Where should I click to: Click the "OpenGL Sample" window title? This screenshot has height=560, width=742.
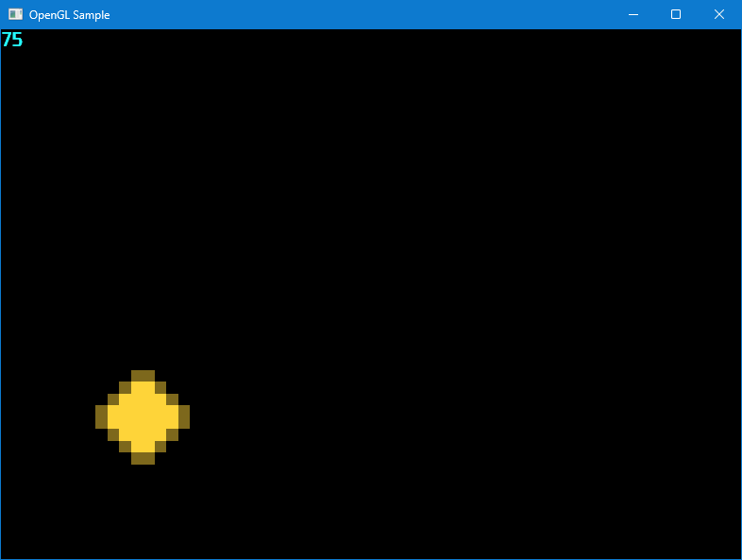[70, 15]
